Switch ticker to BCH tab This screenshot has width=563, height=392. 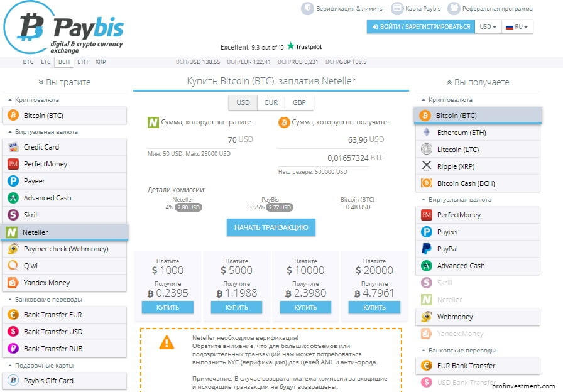(64, 62)
